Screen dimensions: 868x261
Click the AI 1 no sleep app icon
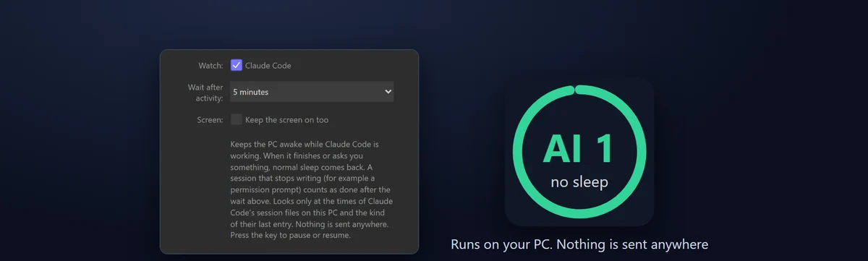579,151
